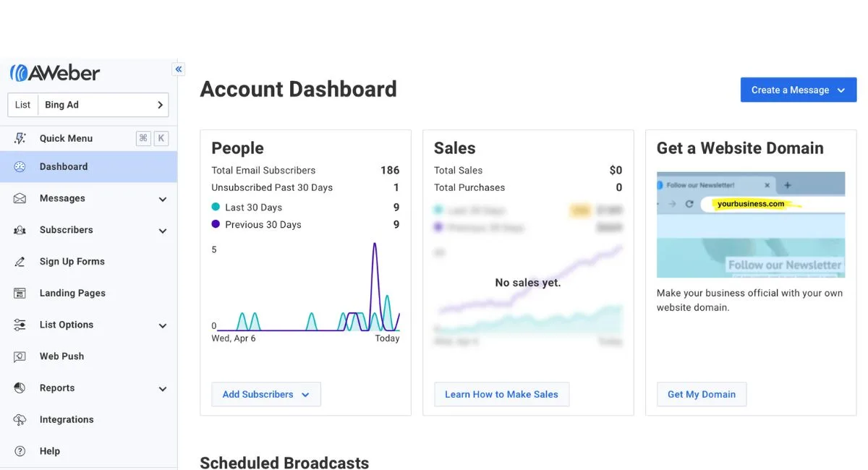Screen dimensions: 868x470
Task: Click the Integrations cloud icon
Action: (x=20, y=419)
